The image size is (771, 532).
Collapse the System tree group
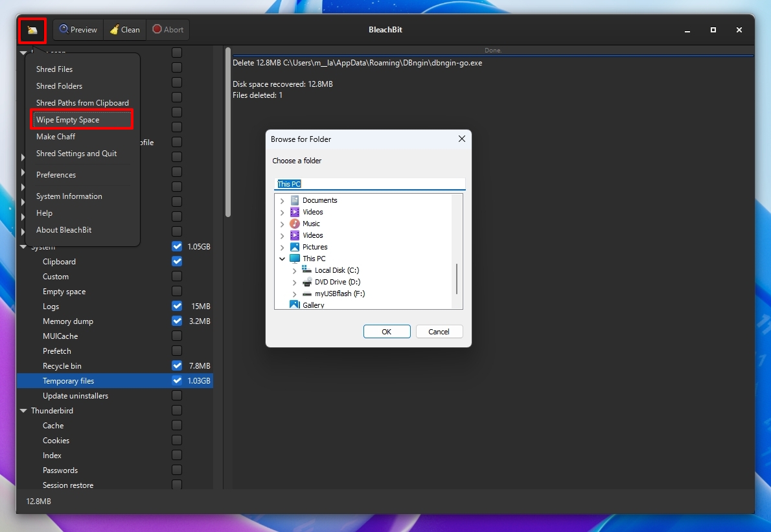coord(23,247)
